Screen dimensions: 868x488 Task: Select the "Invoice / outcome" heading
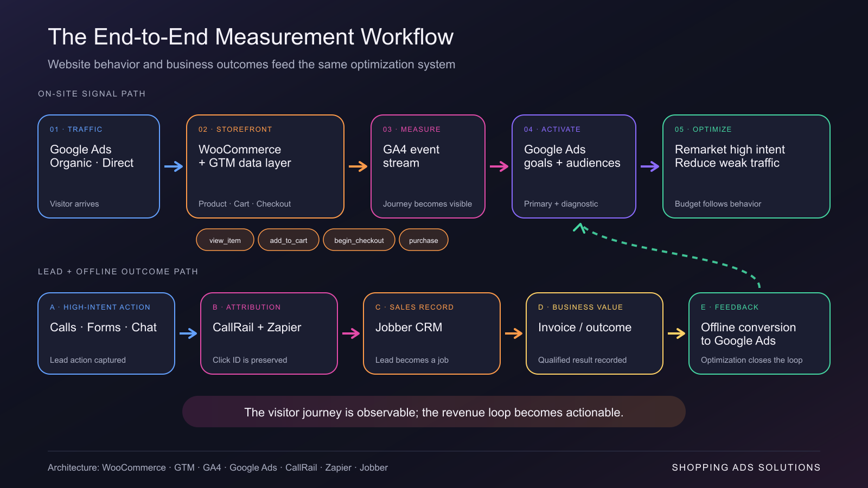tap(585, 328)
